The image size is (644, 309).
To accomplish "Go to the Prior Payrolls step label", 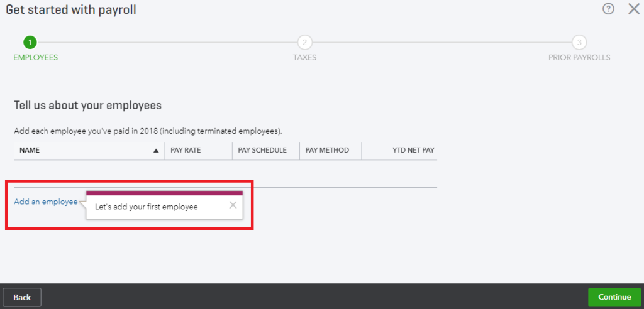I will [579, 57].
